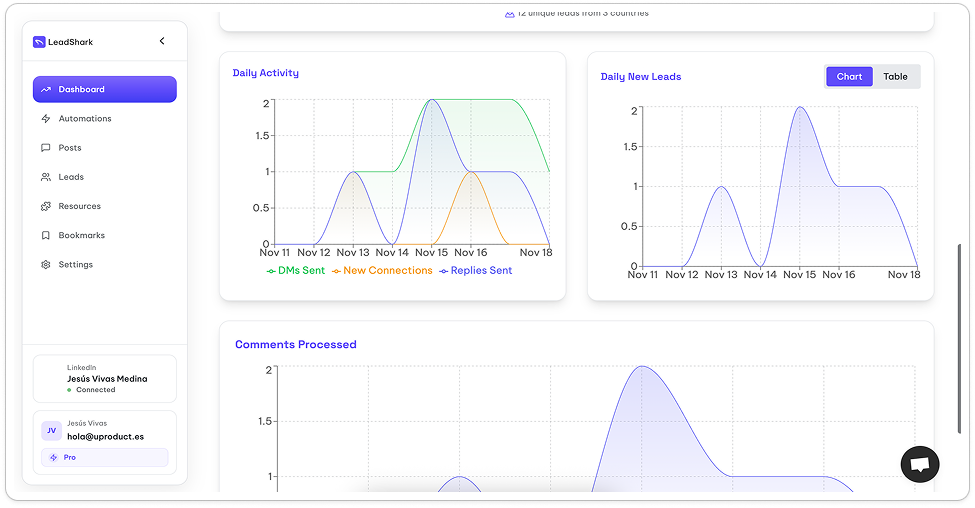The width and height of the screenshot is (975, 508).
Task: Click the Automations lightning bolt icon
Action: [45, 119]
